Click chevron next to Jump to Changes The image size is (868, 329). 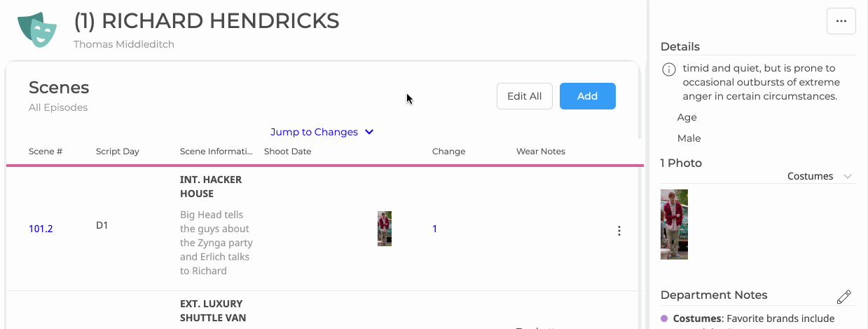(369, 132)
